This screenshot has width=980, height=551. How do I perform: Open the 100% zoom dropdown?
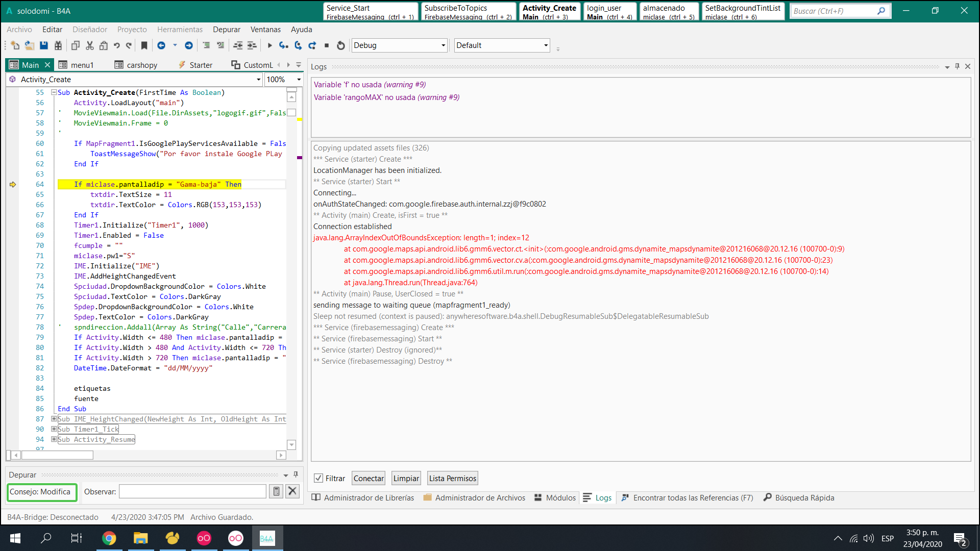click(x=299, y=80)
